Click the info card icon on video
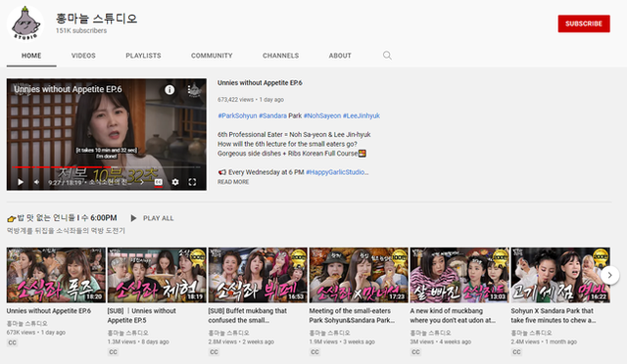 coord(169,89)
